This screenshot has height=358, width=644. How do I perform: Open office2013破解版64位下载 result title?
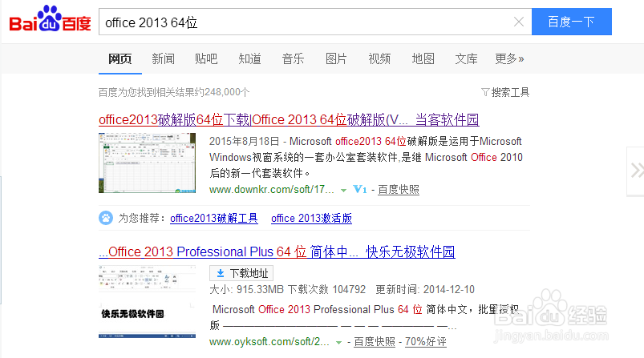click(289, 120)
